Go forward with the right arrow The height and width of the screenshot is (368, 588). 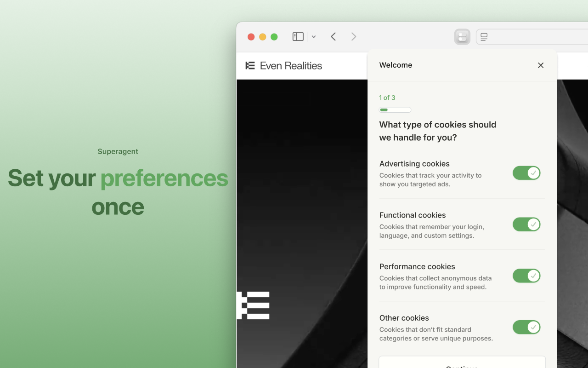pyautogui.click(x=354, y=37)
